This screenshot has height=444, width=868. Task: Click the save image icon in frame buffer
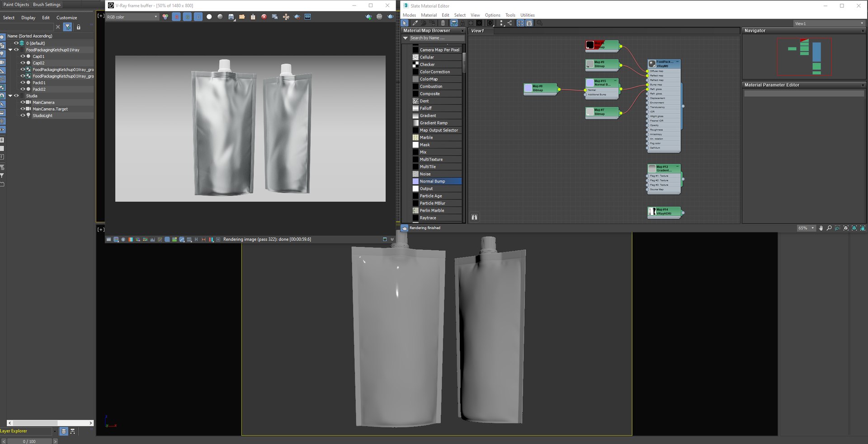[x=231, y=17]
